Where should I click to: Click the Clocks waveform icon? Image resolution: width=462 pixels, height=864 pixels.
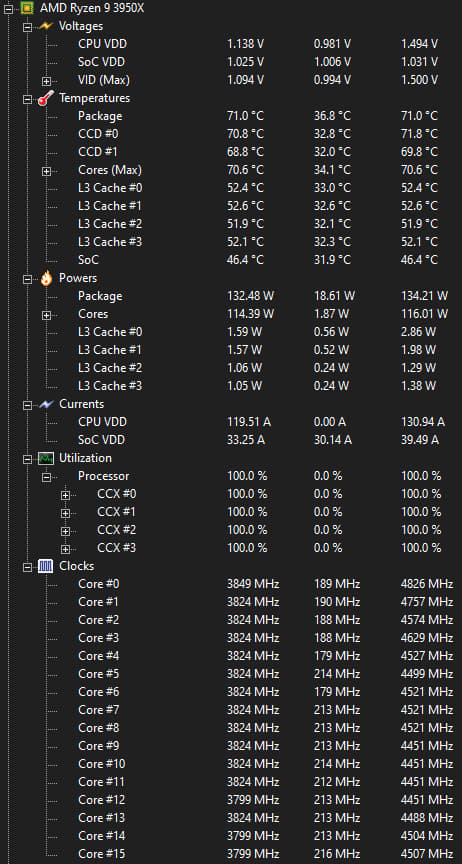(x=46, y=566)
